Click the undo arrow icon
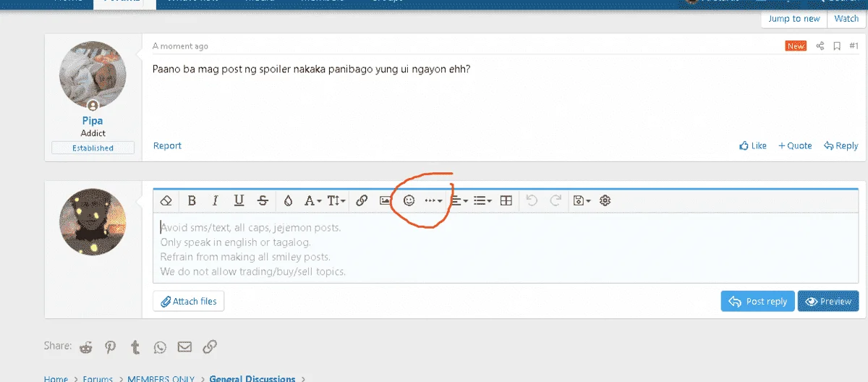 tap(532, 200)
